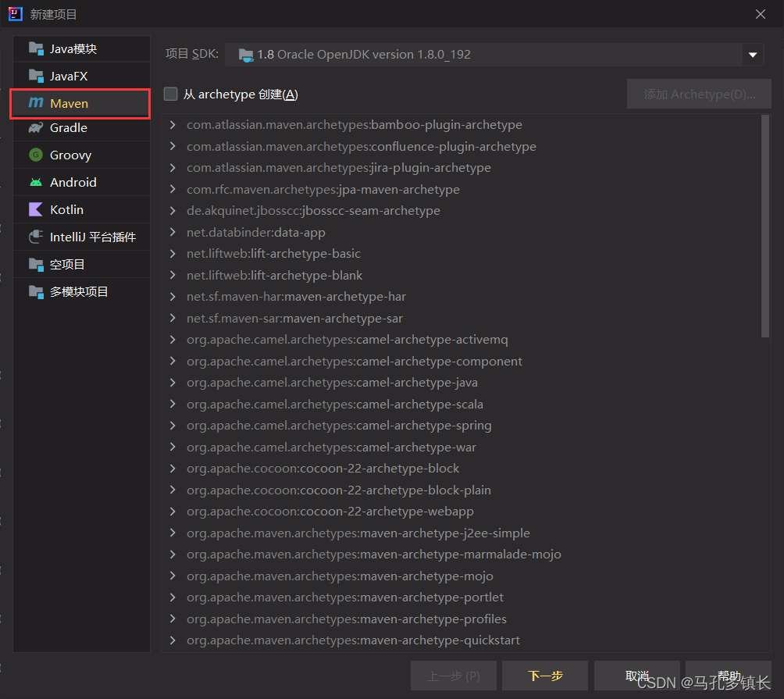Expand maven-archetype-quickstart chevron
This screenshot has width=784, height=699.
(x=173, y=640)
